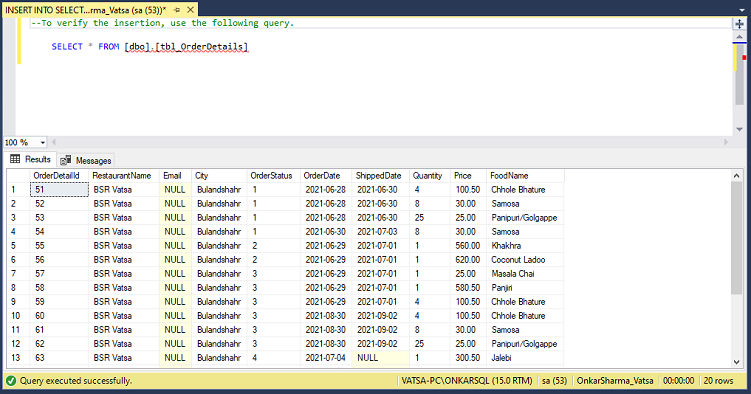
Task: Click the ShippedDate 2021-07-03 cell
Action: (380, 232)
